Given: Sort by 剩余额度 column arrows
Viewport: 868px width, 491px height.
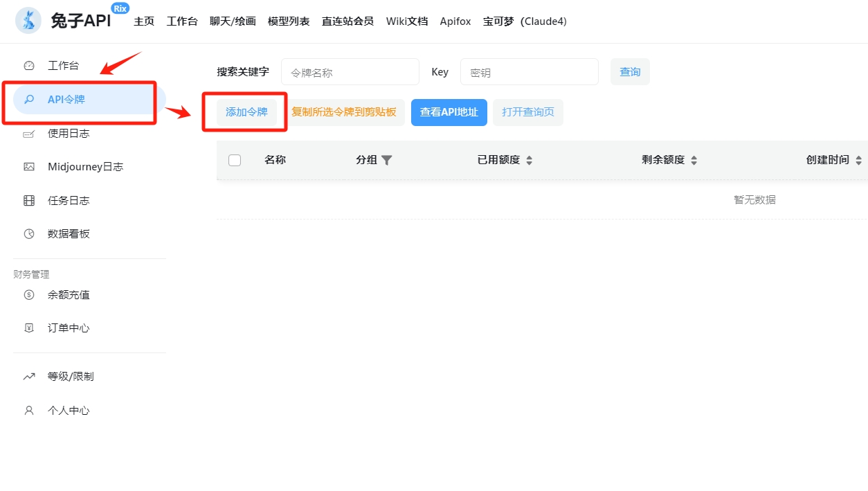Looking at the screenshot, I should coord(694,161).
